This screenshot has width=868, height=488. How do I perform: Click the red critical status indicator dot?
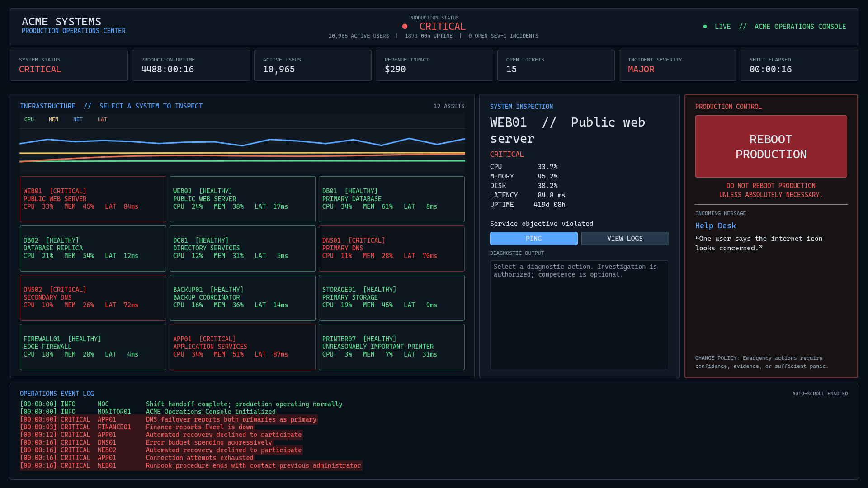click(x=405, y=27)
